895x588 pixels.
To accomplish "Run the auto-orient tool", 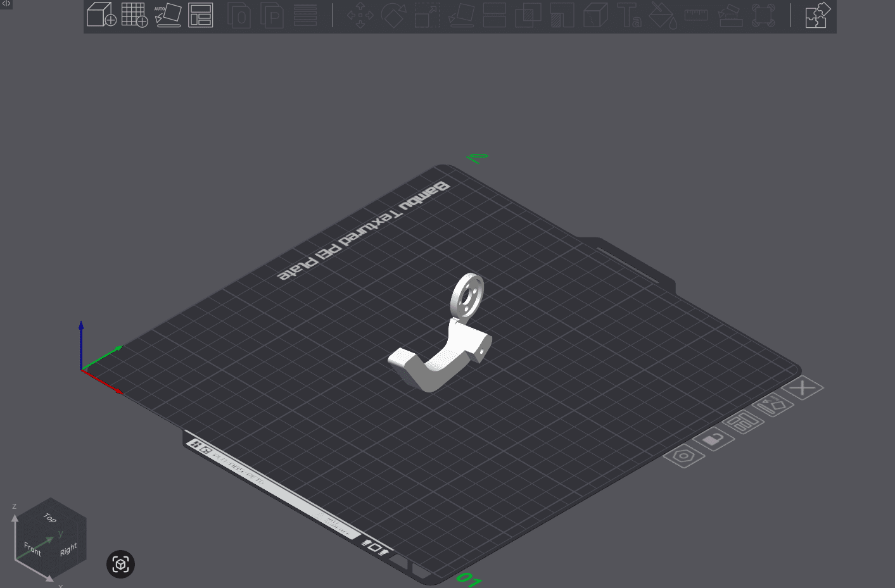I will 167,16.
